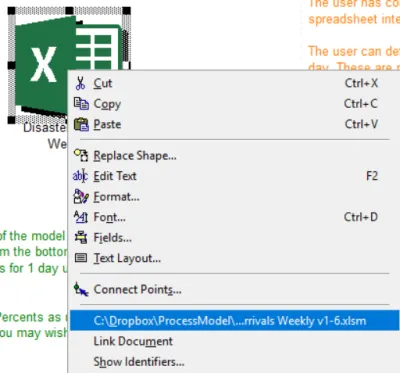Click the Ctrl+D shortcut label
Viewport: 400px width, 373px height.
(x=361, y=217)
